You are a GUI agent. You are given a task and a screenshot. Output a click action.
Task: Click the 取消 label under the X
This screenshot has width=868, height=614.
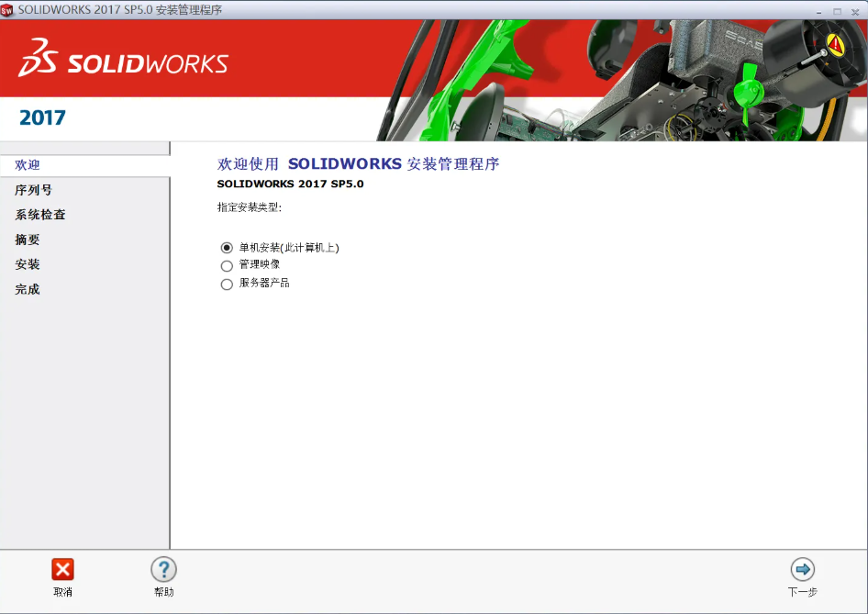62,592
